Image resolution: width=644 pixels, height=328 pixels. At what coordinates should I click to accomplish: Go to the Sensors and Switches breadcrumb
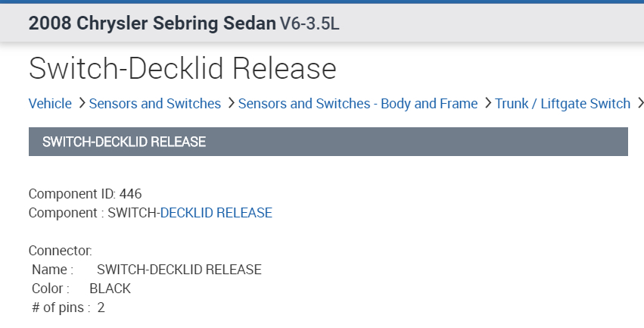[154, 104]
